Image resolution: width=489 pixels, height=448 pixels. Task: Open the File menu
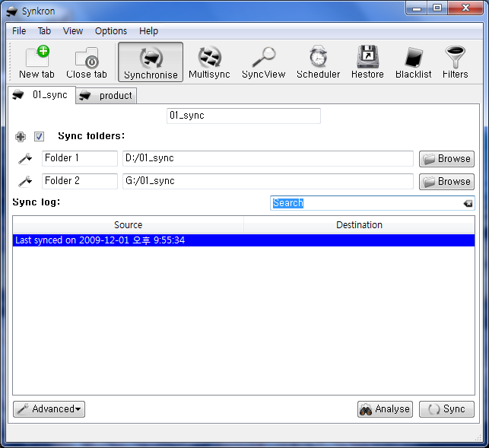(19, 31)
